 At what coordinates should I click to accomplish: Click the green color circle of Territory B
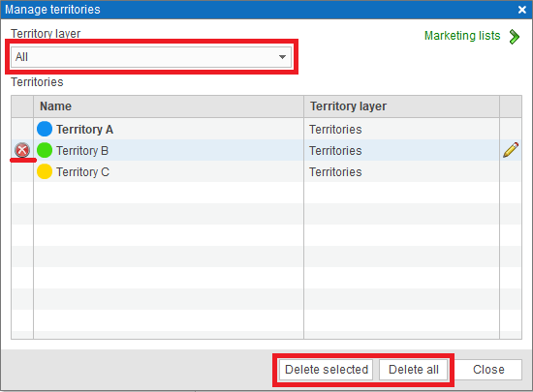point(45,150)
